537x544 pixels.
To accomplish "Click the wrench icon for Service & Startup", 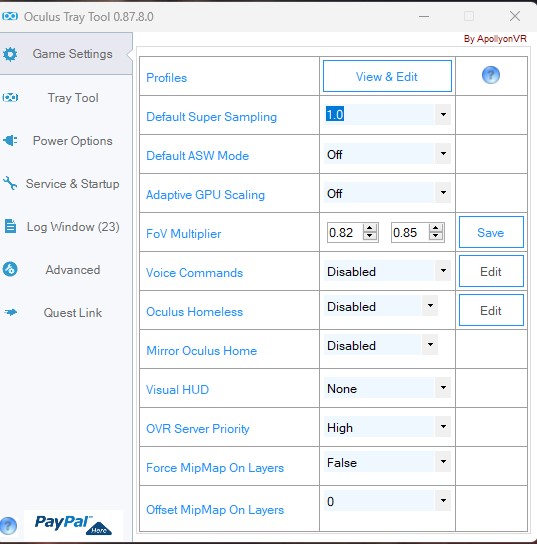I will tap(10, 184).
